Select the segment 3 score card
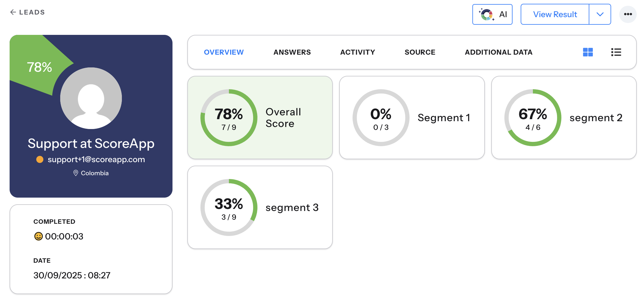 (x=260, y=207)
